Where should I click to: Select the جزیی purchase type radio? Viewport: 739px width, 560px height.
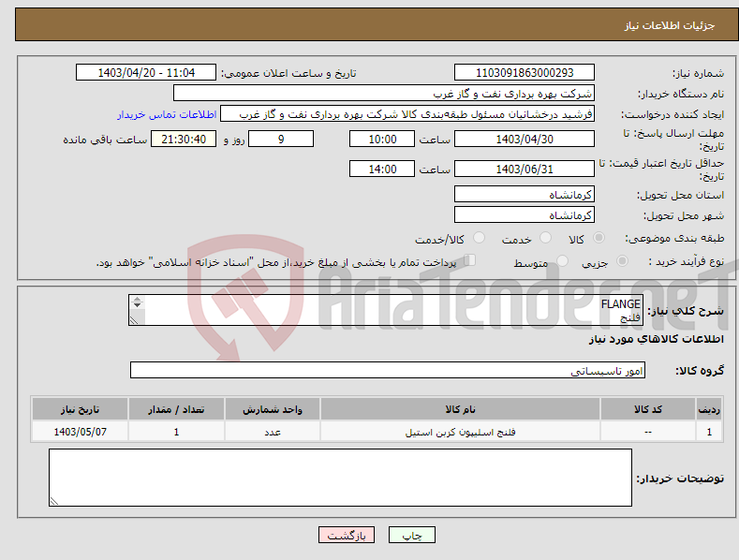622,260
